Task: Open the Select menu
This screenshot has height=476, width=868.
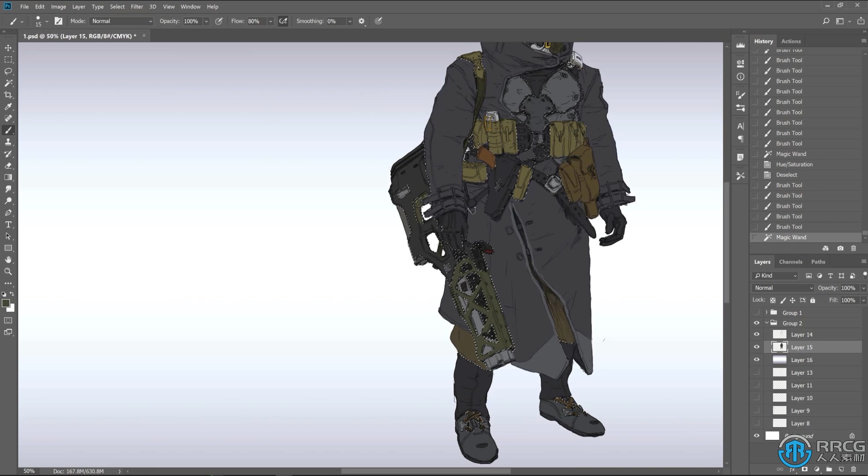Action: pyautogui.click(x=117, y=7)
